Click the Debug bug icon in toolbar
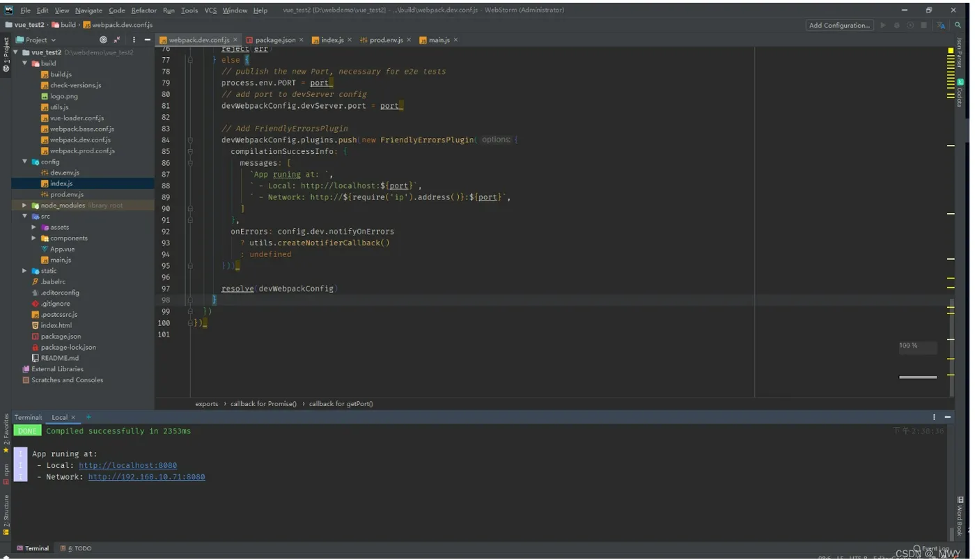 897,25
